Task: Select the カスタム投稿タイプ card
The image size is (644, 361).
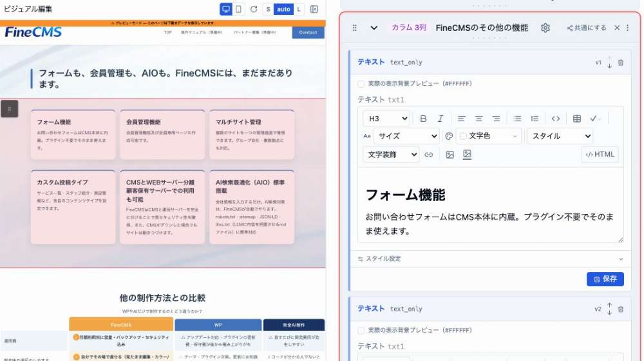Action: tap(73, 207)
